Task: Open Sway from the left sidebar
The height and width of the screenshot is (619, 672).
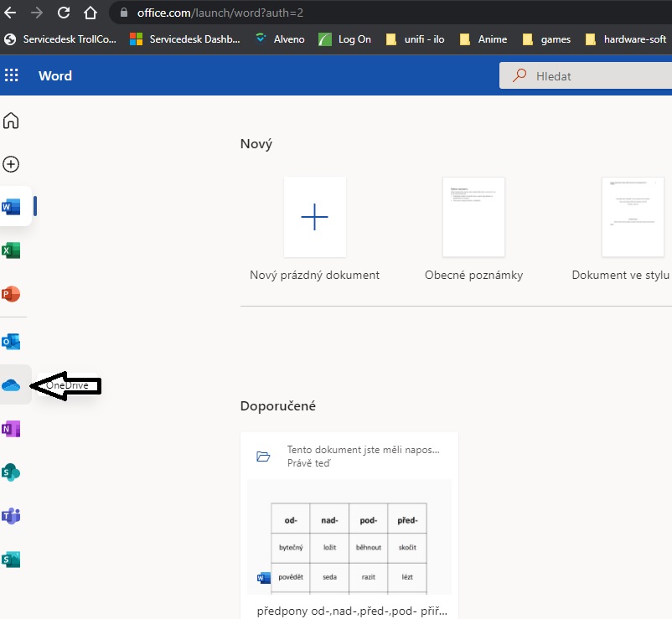Action: 12,560
